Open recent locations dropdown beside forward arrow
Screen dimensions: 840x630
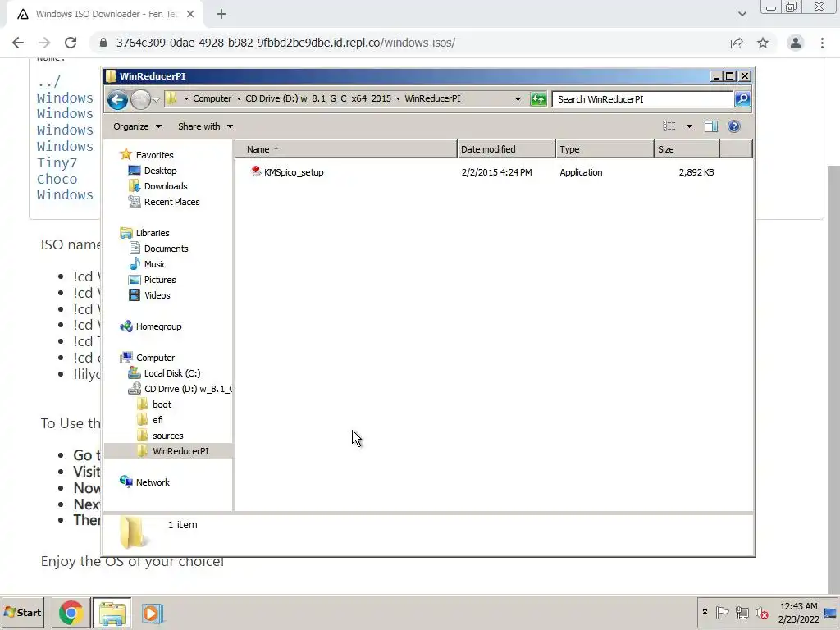tap(156, 99)
